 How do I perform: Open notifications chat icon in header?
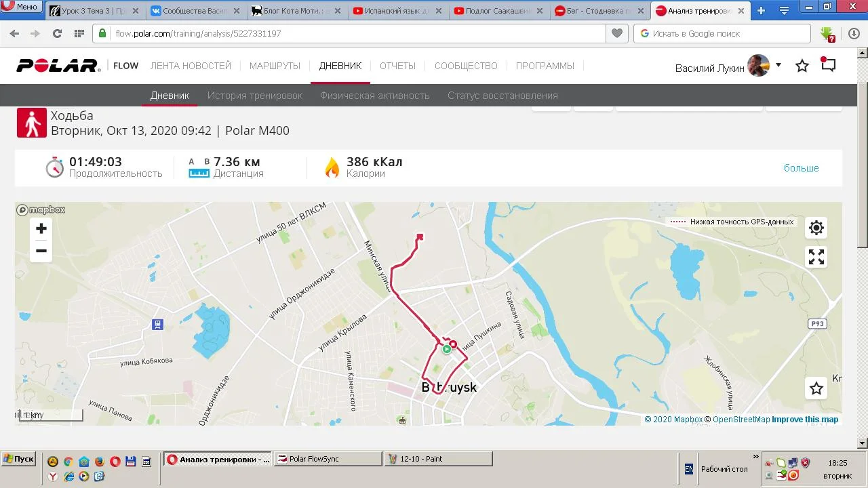point(828,65)
